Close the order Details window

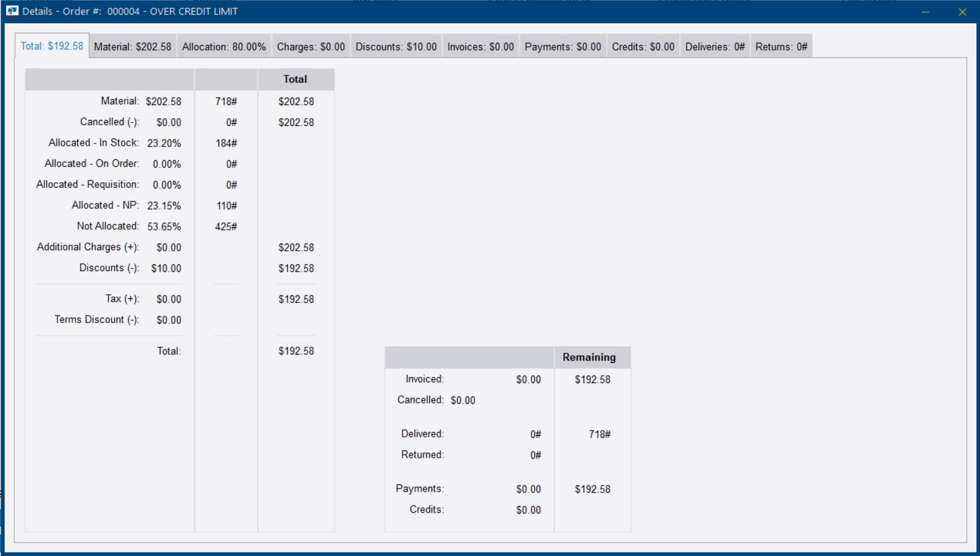(962, 12)
